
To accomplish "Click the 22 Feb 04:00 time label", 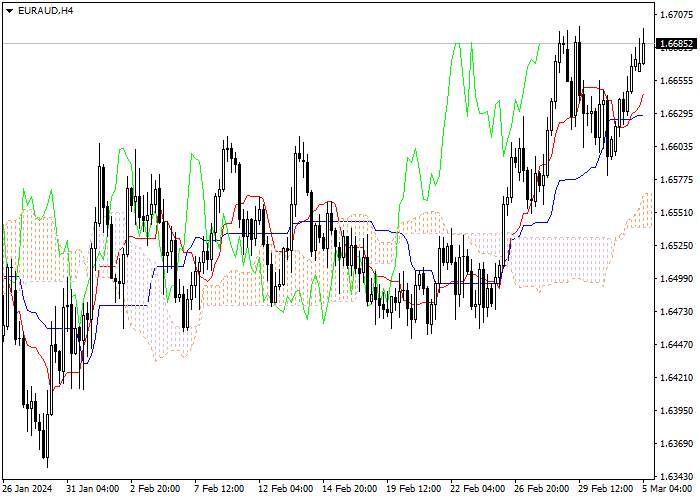I will pos(478,489).
